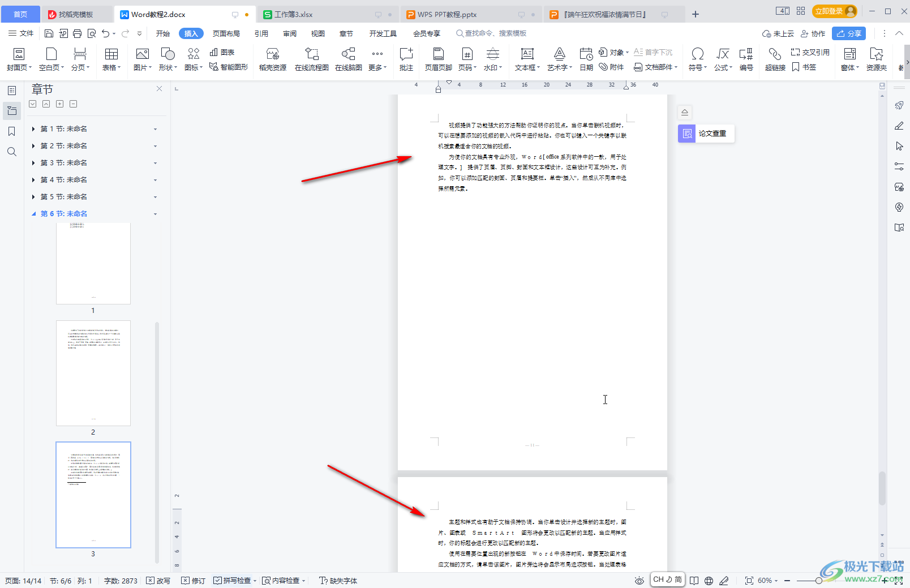Add a bookmark (书签)
This screenshot has height=588, width=910.
804,67
